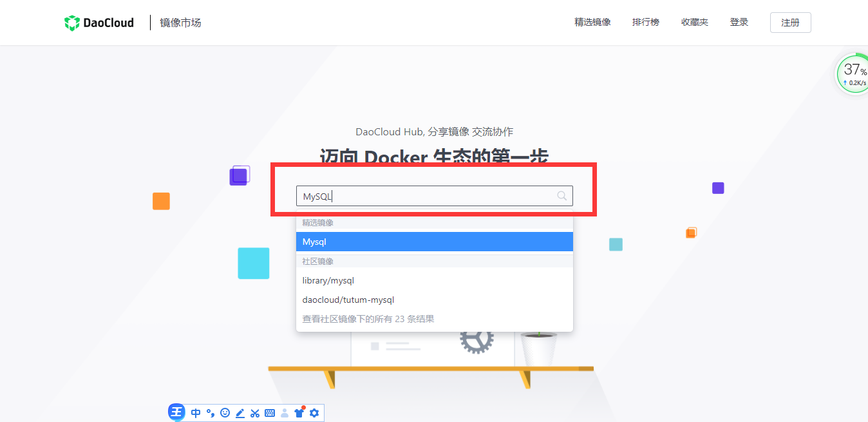Viewport: 868px width, 422px height.
Task: Open the 排行榜 rankings page
Action: pyautogui.click(x=646, y=23)
